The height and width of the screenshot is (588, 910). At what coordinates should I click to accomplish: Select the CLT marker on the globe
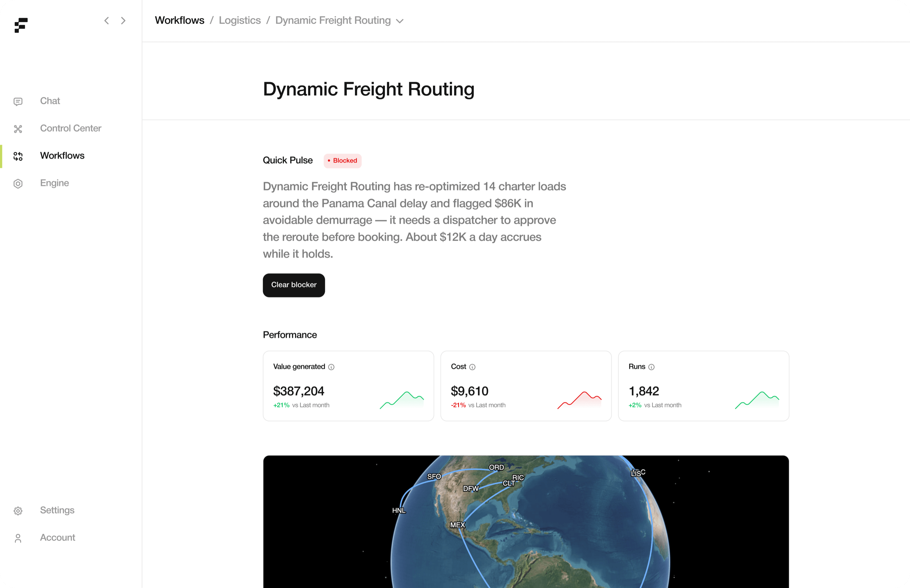coord(509,483)
